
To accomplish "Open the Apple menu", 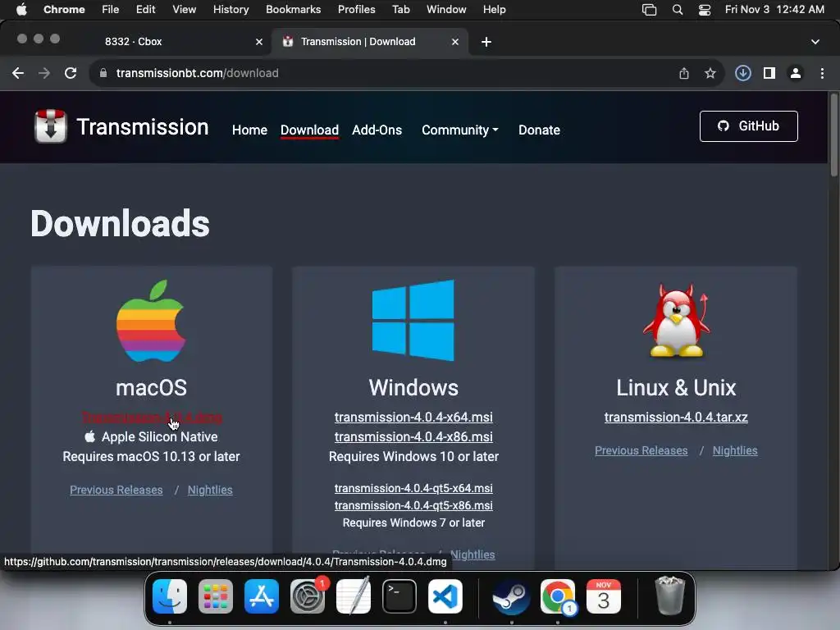I will point(21,10).
